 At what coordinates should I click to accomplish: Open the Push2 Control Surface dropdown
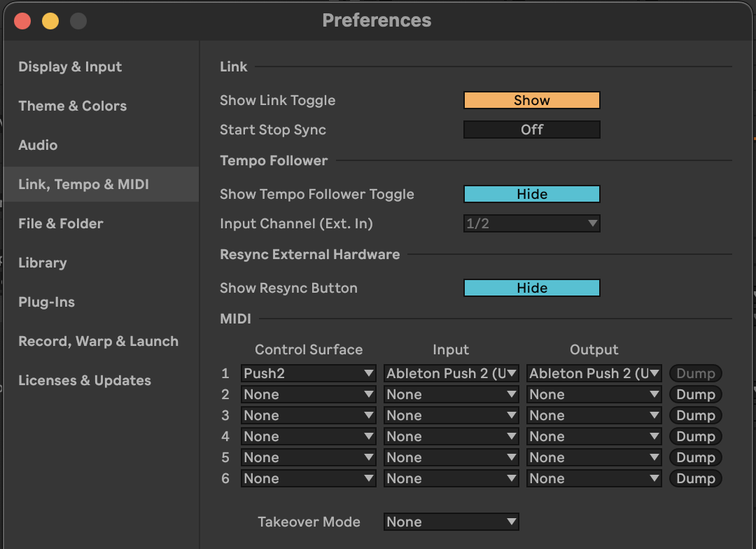[308, 373]
